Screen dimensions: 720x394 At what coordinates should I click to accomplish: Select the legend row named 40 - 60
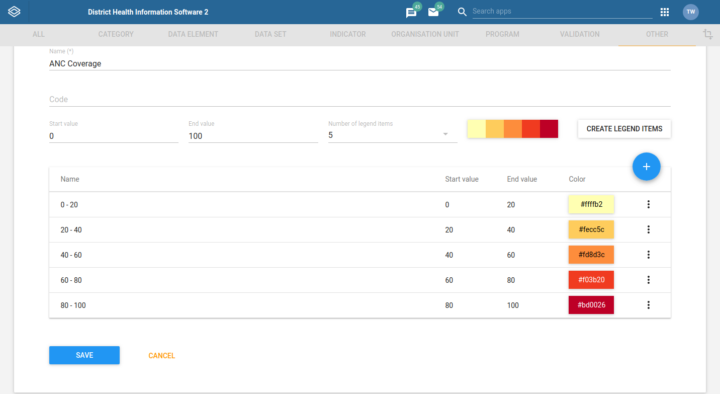[x=360, y=255]
